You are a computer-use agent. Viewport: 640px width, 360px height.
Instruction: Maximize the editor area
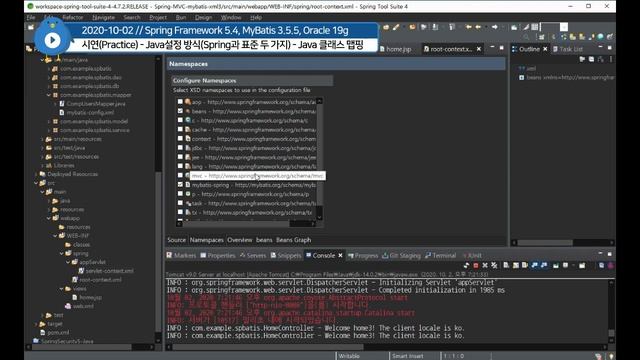point(502,48)
